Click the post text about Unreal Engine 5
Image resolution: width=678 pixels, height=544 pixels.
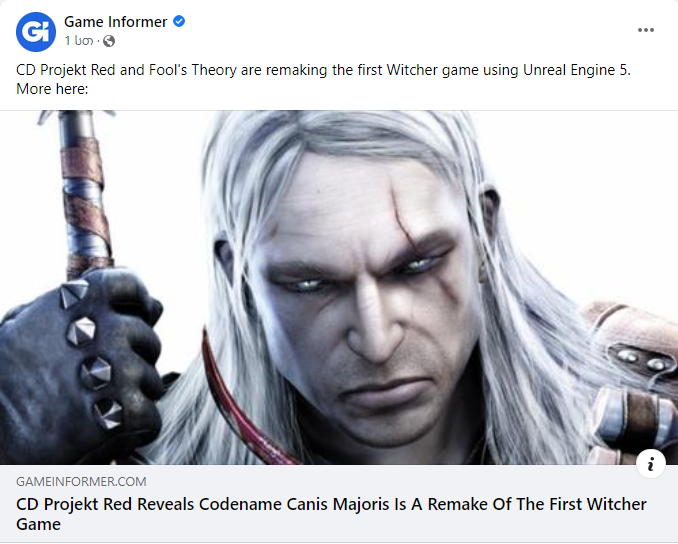pos(323,70)
